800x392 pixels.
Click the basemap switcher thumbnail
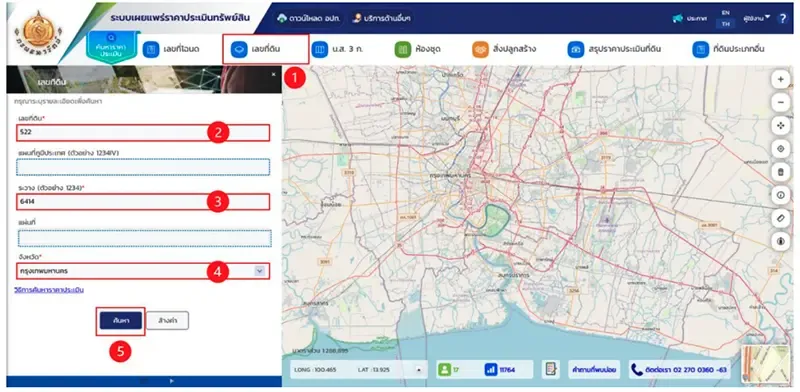click(x=765, y=364)
